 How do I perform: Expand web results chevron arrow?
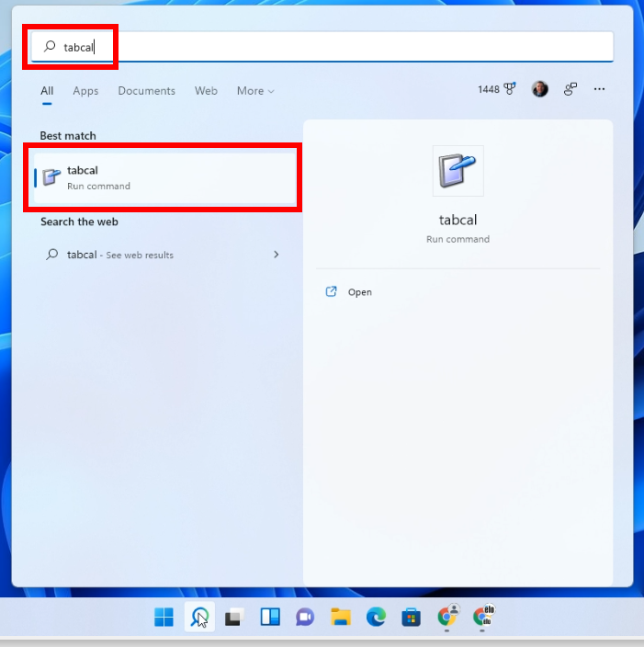pyautogui.click(x=276, y=255)
